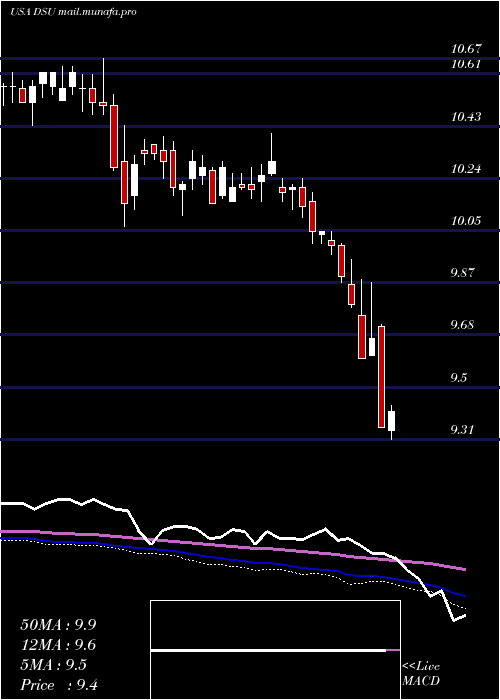Click the '12MA : 9.6' readout
This screenshot has width=500, height=700.
[58, 645]
